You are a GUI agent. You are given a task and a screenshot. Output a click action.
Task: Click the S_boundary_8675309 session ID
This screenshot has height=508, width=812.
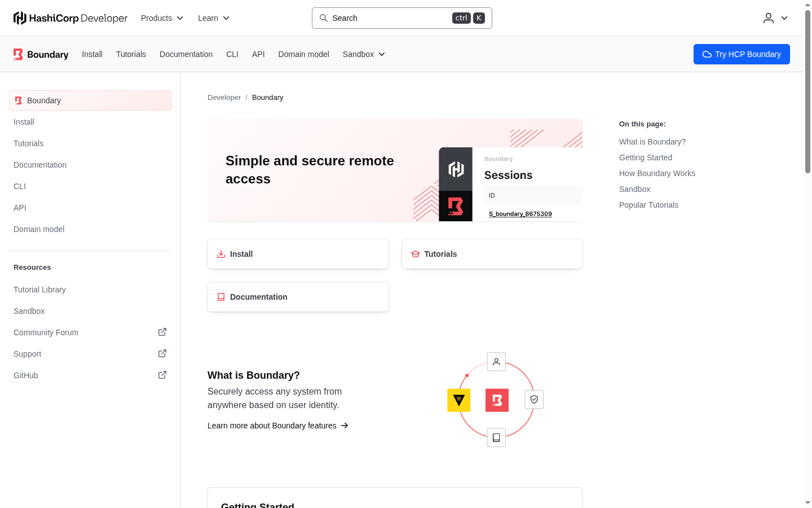(520, 214)
